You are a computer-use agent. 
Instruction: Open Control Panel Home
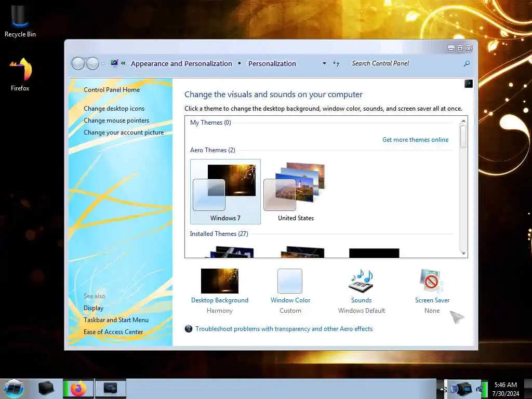(x=112, y=90)
